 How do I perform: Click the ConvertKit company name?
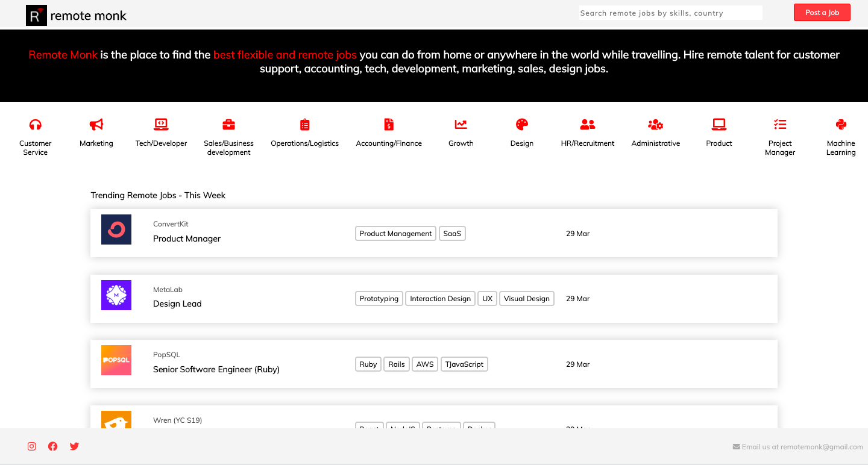pyautogui.click(x=171, y=224)
